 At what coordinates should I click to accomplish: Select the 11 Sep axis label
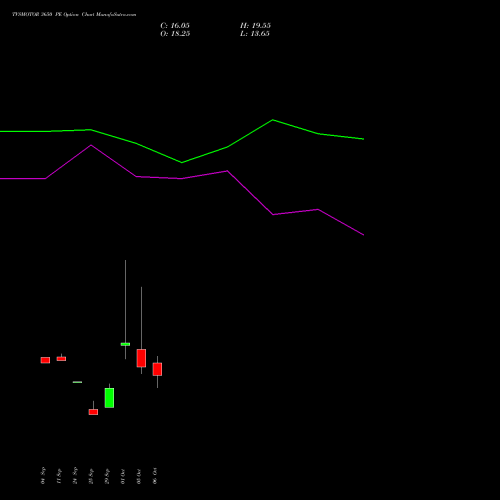tap(59, 476)
